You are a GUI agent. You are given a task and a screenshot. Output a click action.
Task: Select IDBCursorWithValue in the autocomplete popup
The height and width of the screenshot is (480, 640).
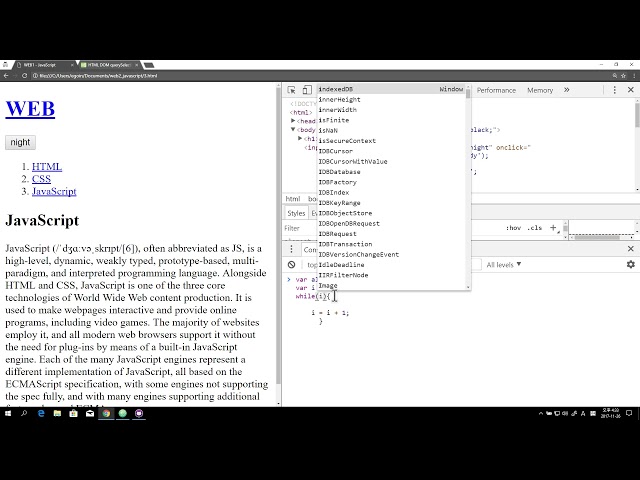coord(391,162)
